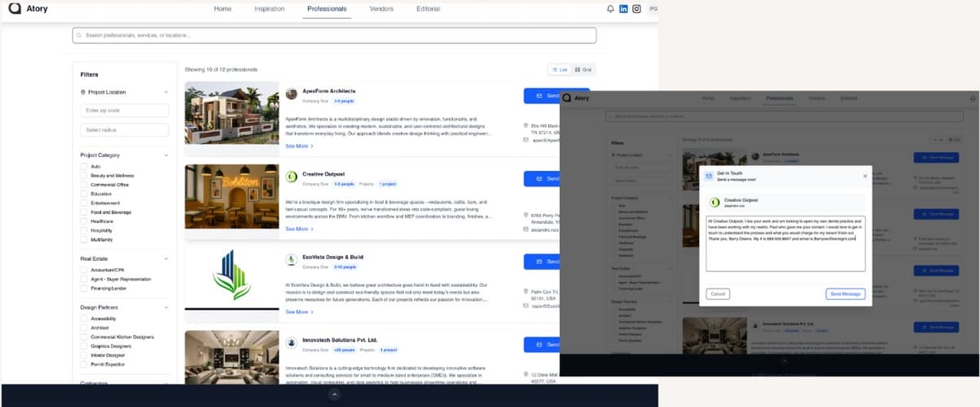
Task: Check the Beauty and Wellness filter
Action: pyautogui.click(x=83, y=176)
